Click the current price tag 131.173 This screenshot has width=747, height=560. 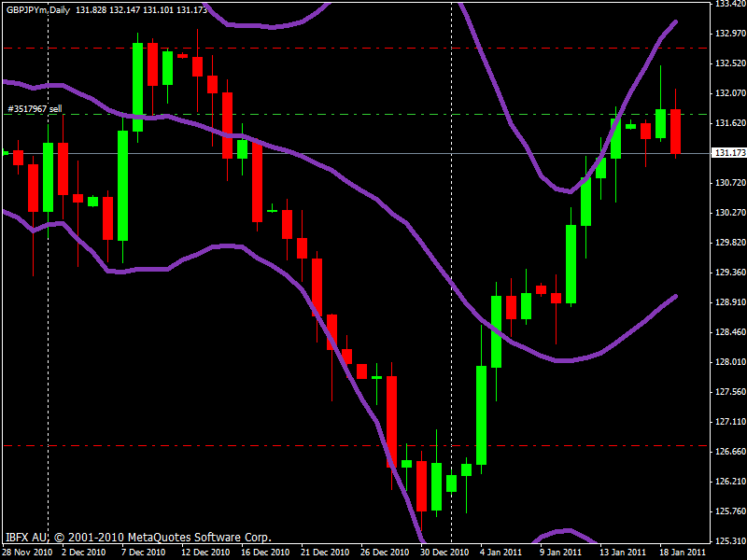click(731, 153)
